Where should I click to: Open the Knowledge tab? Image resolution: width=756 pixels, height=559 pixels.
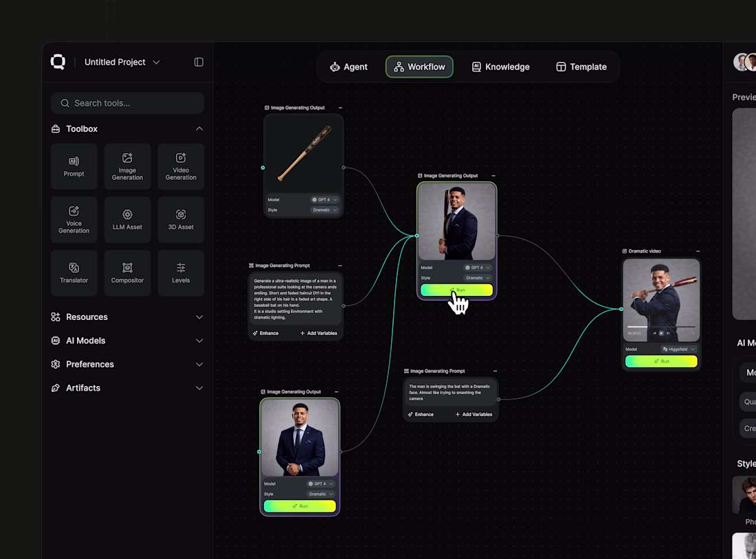pos(500,67)
